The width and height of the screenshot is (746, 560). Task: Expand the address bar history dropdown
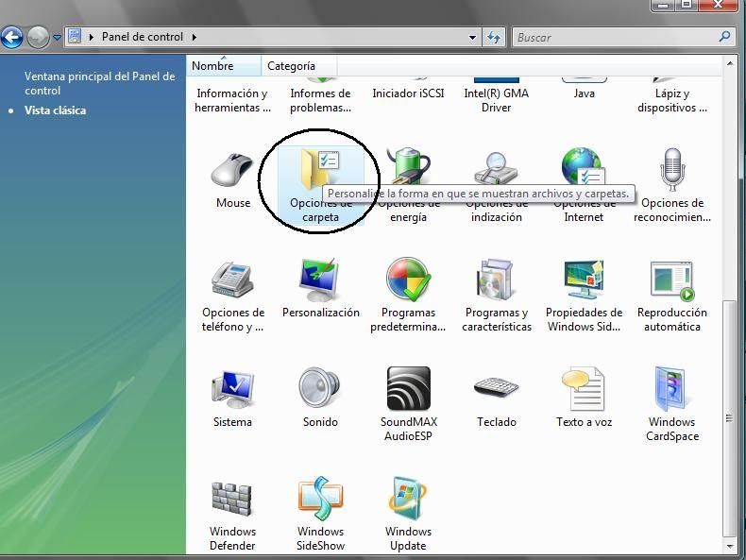(x=473, y=38)
